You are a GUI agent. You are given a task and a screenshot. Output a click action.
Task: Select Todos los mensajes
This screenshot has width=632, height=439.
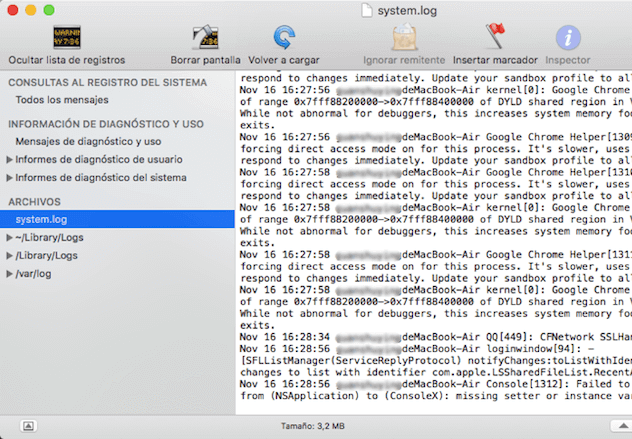tap(62, 100)
